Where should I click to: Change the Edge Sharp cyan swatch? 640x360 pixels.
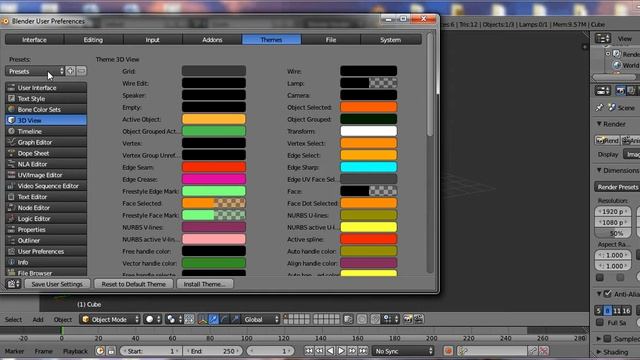[368, 167]
